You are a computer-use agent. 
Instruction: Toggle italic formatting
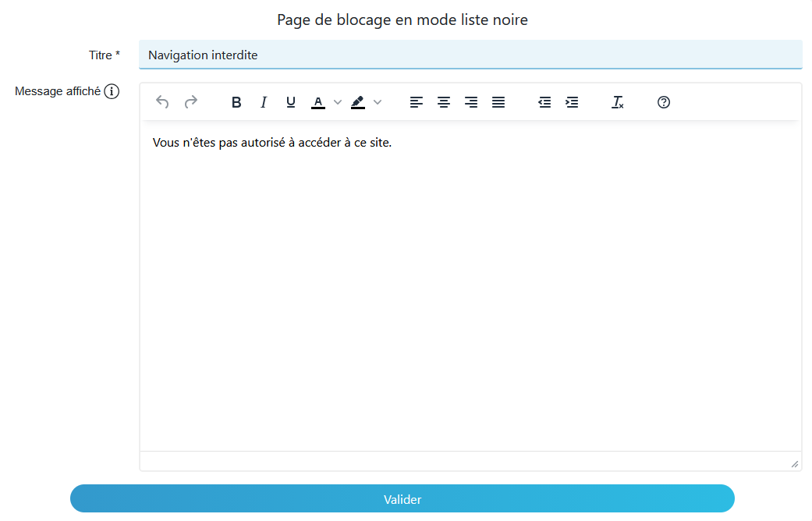click(264, 102)
